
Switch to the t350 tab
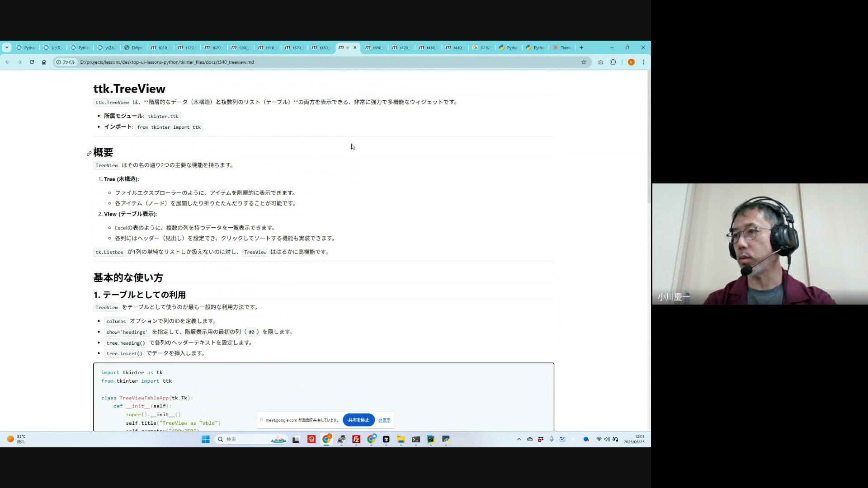[374, 47]
